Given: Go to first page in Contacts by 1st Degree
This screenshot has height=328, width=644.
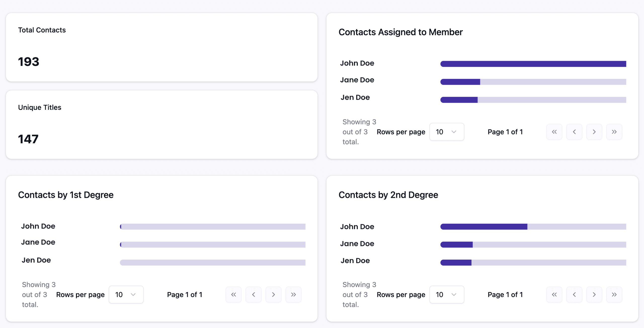Looking at the screenshot, I should [x=233, y=294].
